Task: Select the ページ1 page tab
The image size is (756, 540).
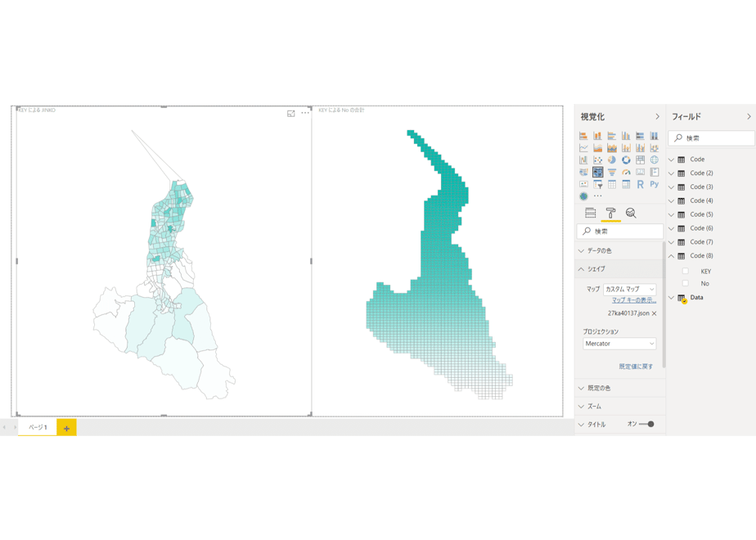Action: click(x=38, y=427)
